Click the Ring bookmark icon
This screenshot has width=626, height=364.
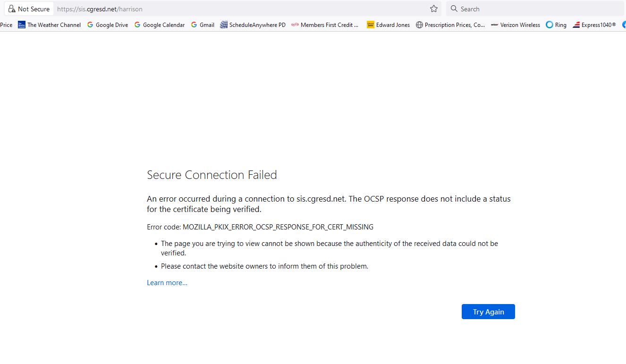(549, 25)
